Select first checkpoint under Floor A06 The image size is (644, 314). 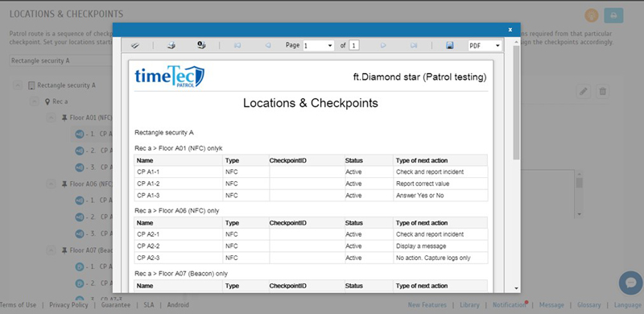point(94,200)
